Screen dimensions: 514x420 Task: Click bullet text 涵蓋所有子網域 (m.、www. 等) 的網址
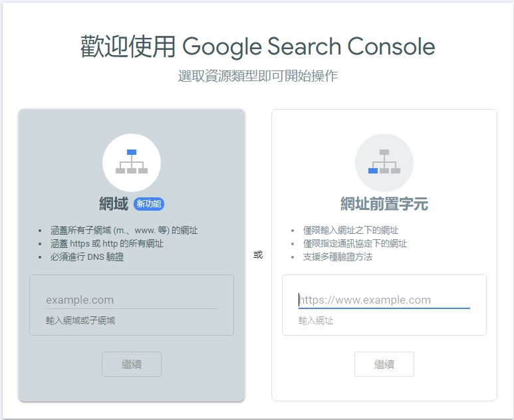[x=124, y=231]
